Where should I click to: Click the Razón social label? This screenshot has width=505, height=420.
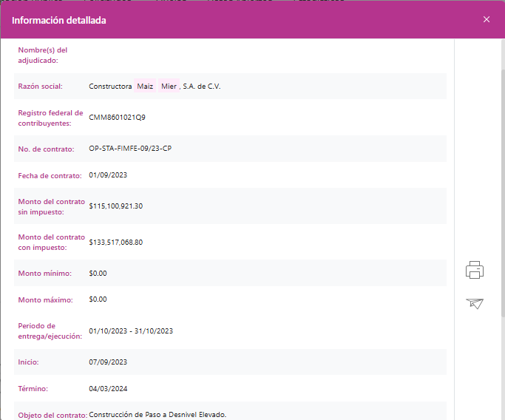tap(40, 87)
